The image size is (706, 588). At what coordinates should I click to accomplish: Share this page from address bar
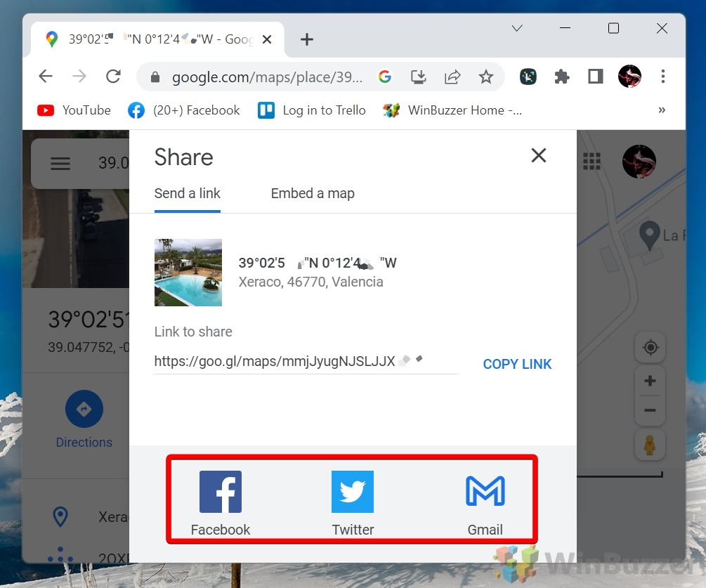pyautogui.click(x=452, y=77)
